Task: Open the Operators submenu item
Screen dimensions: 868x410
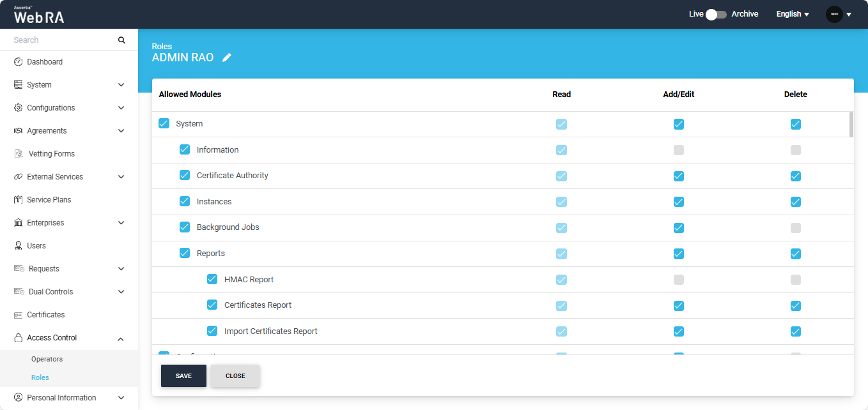Action: click(x=47, y=359)
